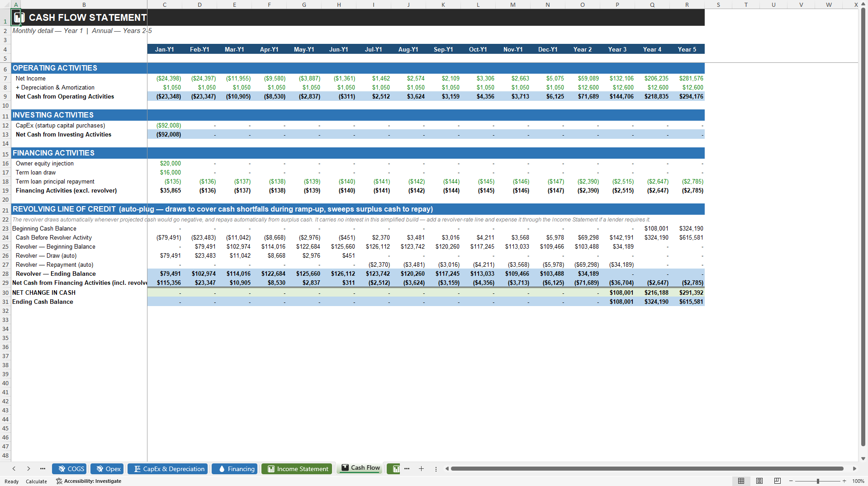The image size is (868, 486).
Task: Show more sheets on the right via ellipsis
Action: pyautogui.click(x=407, y=469)
